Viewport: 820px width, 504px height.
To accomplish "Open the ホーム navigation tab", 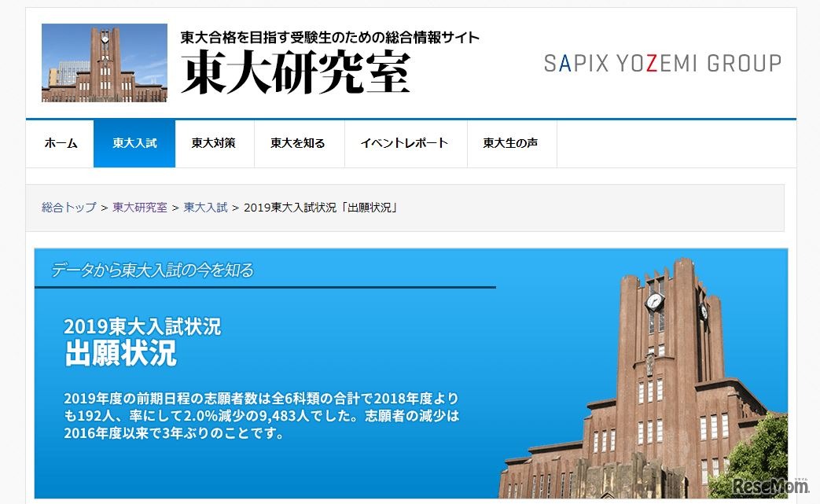I will point(60,143).
